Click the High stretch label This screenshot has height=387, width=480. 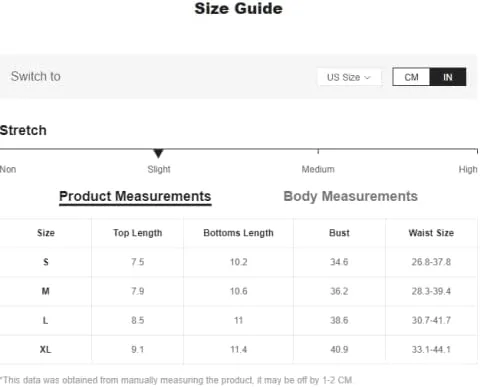pyautogui.click(x=468, y=169)
